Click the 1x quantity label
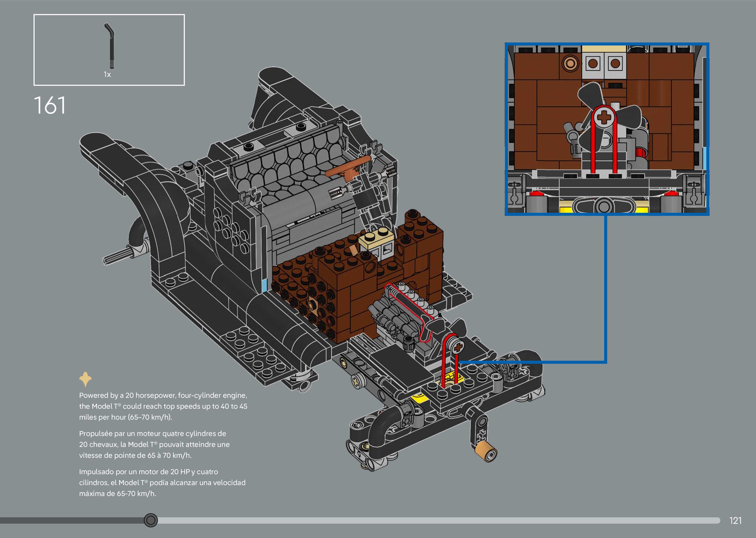Viewport: 756px width, 538px height. tap(107, 74)
